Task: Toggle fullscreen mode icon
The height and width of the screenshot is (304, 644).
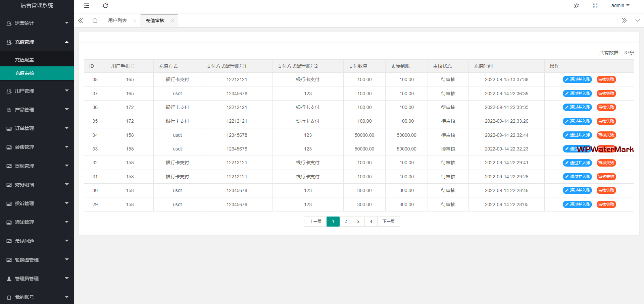Action: [x=595, y=6]
